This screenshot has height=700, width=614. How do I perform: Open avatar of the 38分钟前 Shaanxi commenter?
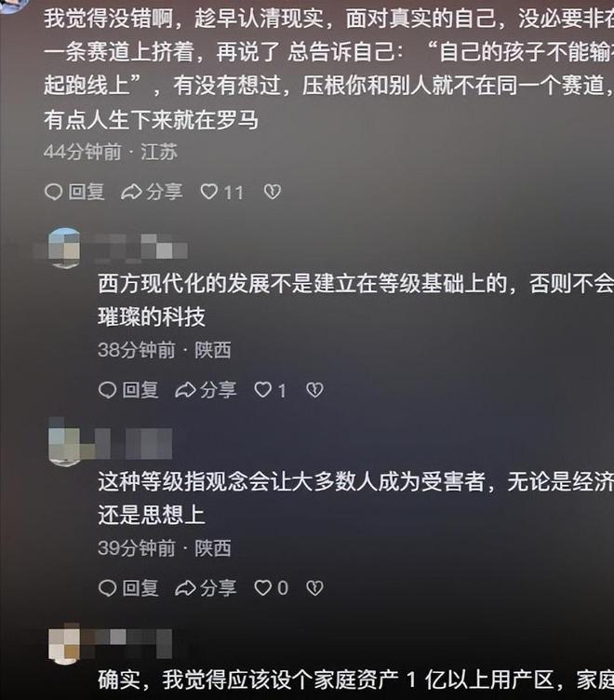tap(64, 249)
